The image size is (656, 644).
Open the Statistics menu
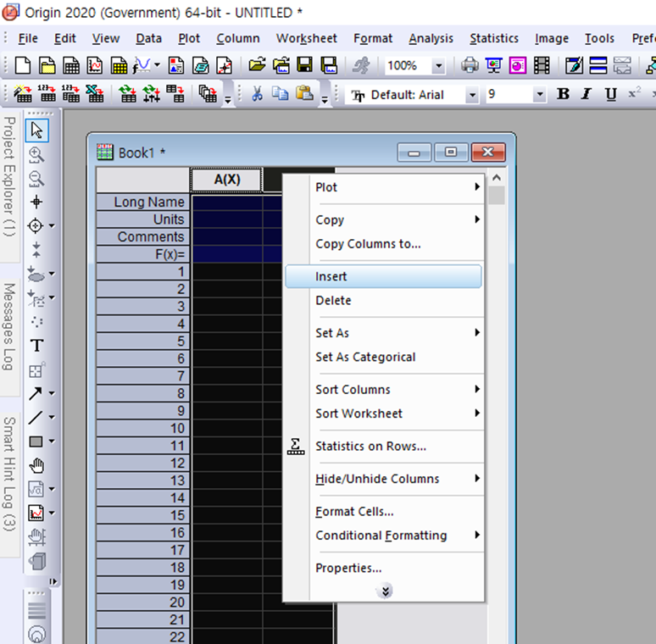click(x=493, y=38)
